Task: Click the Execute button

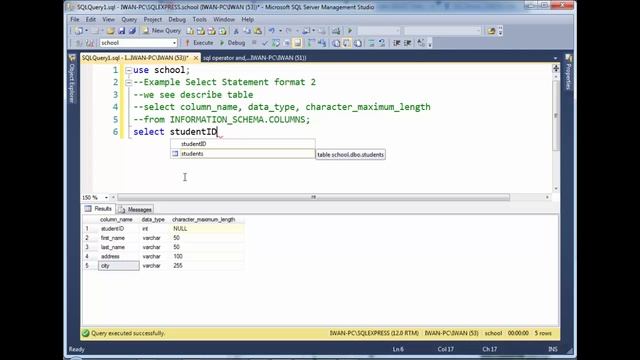Action: click(199, 43)
